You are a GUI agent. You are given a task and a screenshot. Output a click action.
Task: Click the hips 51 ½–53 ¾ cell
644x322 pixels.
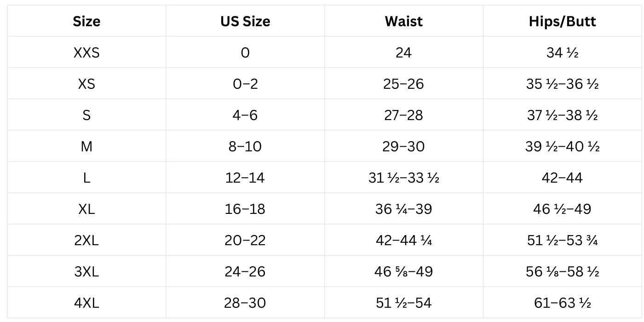[x=563, y=240]
